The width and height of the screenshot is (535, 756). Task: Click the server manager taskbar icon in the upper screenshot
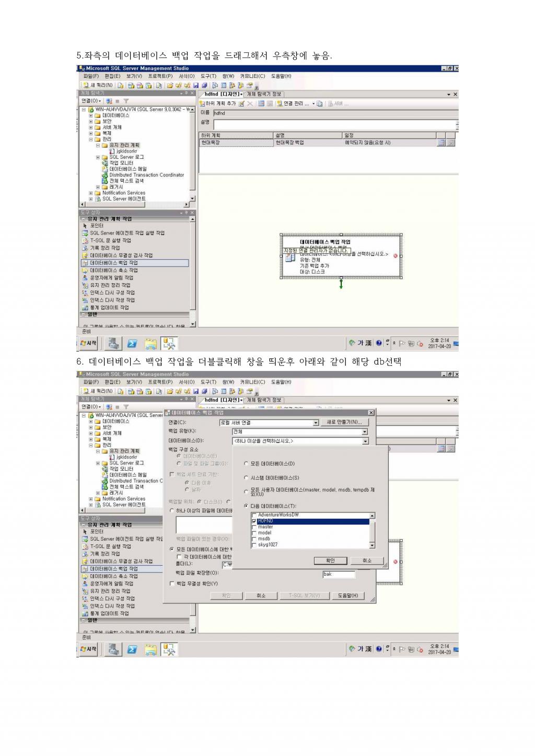point(113,343)
